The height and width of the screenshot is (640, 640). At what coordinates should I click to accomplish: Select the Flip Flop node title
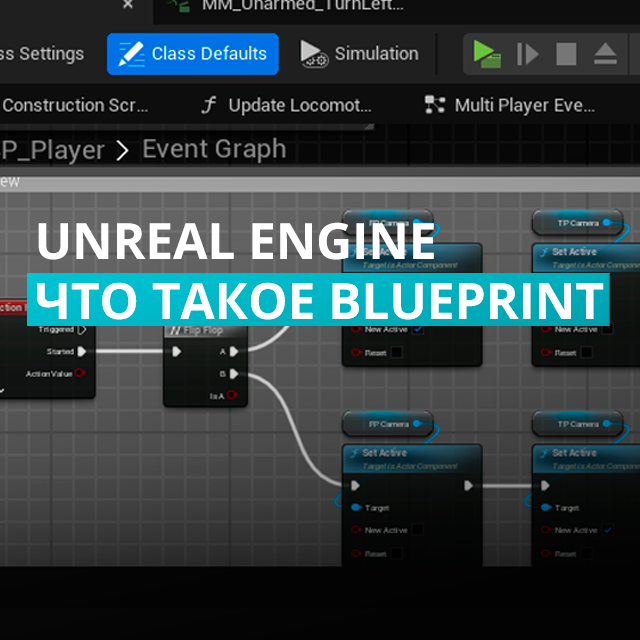click(205, 331)
